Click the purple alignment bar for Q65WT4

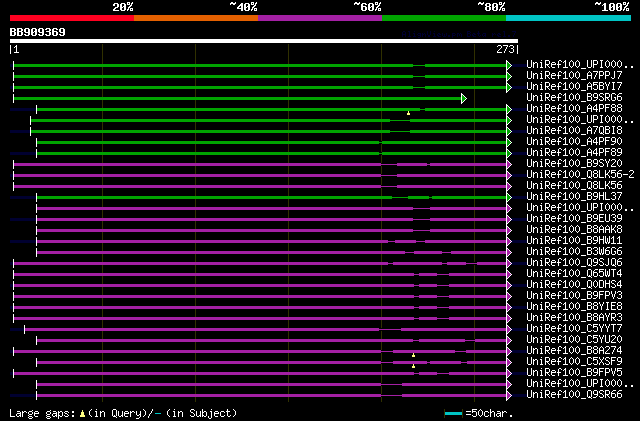(x=260, y=274)
